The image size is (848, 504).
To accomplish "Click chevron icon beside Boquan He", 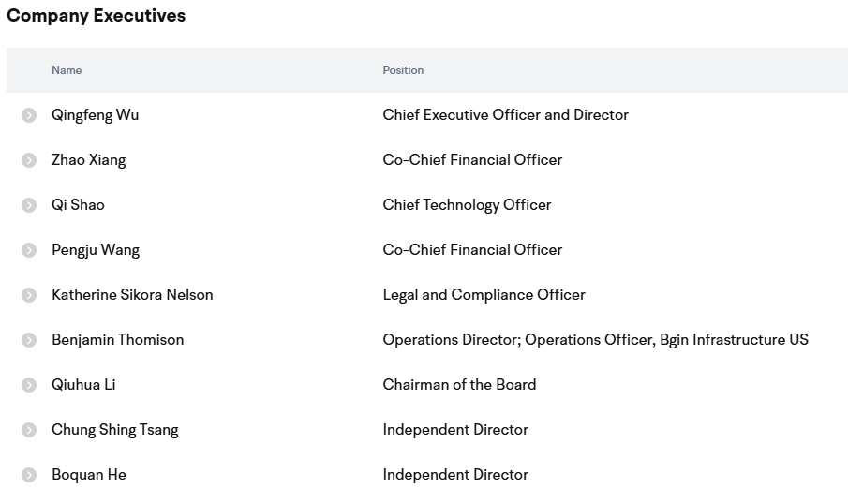I will [x=29, y=475].
